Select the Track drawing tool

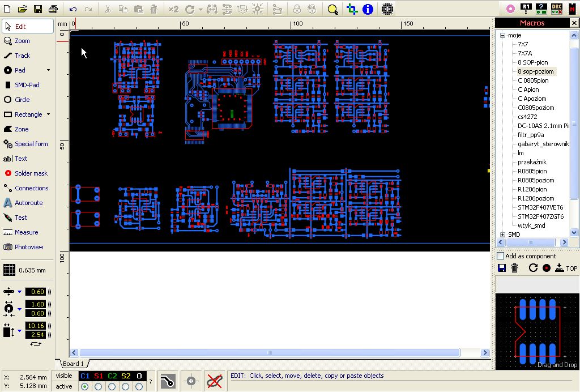point(22,56)
